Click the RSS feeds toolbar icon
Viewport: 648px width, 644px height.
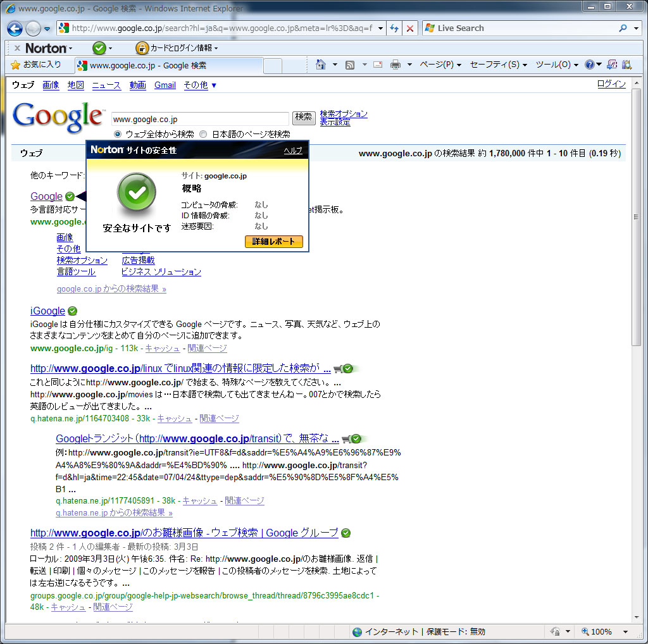coord(350,65)
